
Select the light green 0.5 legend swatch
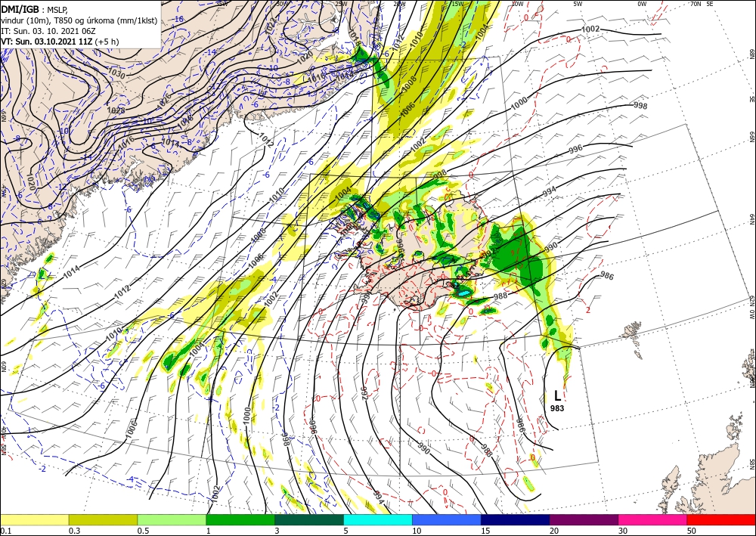[x=172, y=519]
